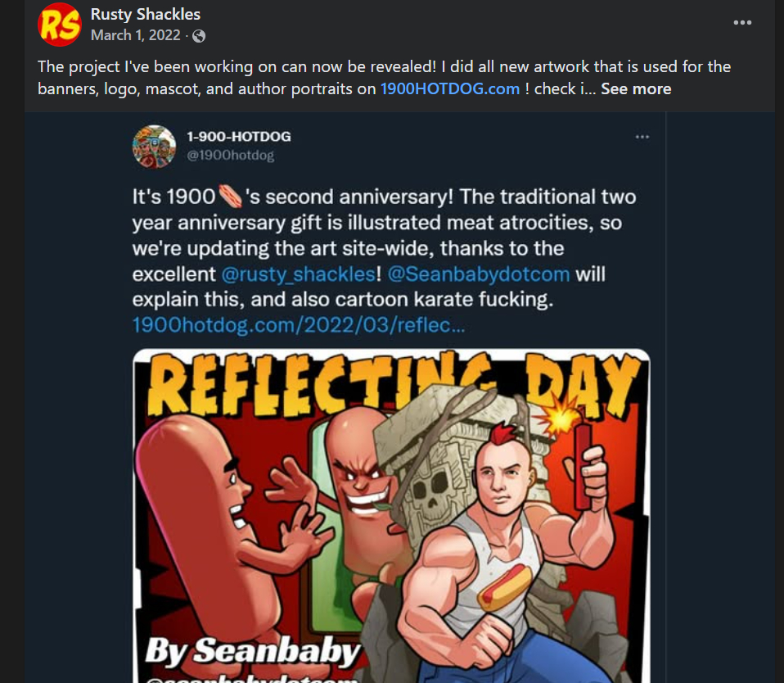Viewport: 784px width, 683px height.
Task: Click the 1-900-HOTDOG account name
Action: pos(239,137)
